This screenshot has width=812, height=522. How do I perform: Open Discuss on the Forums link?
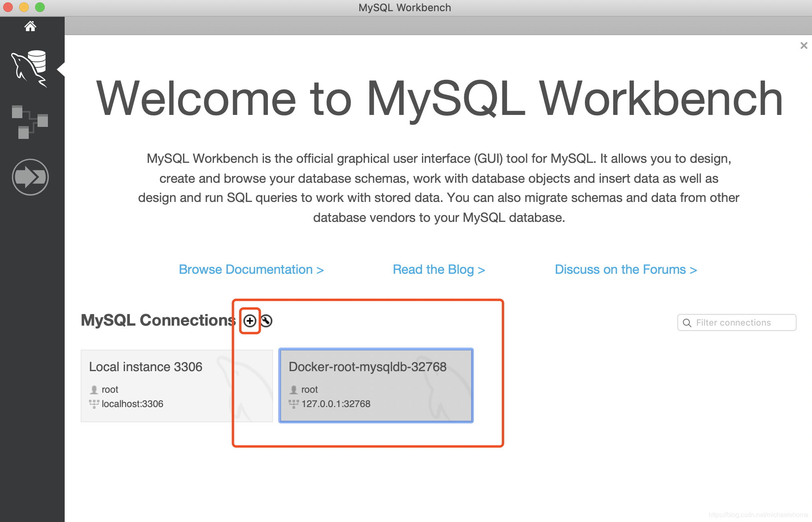click(626, 269)
